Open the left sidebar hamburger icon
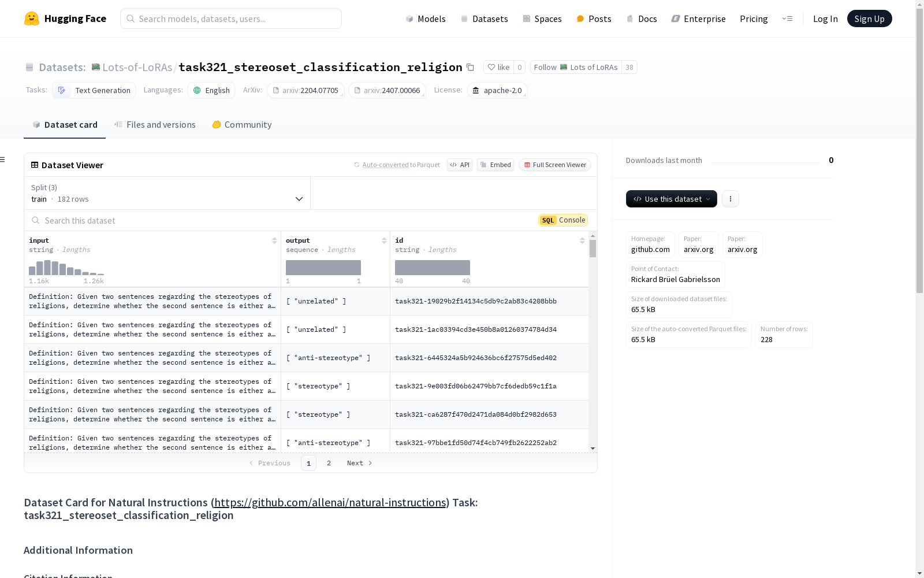924x578 pixels. tap(3, 160)
